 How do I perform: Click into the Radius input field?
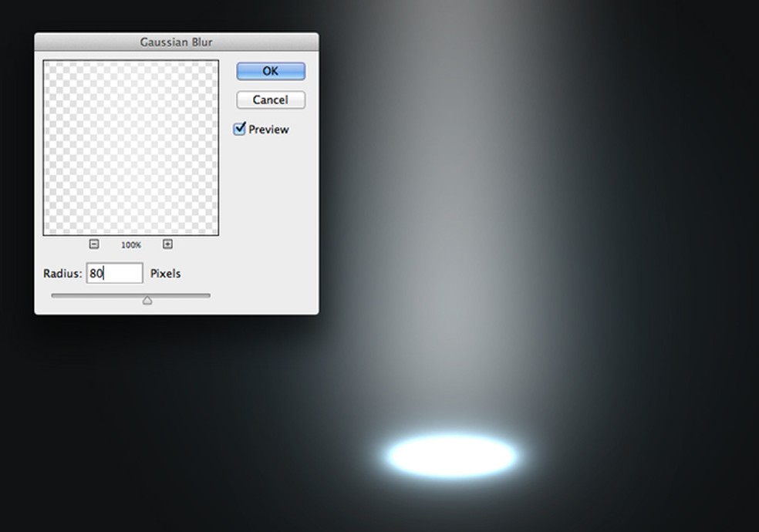pyautogui.click(x=115, y=273)
